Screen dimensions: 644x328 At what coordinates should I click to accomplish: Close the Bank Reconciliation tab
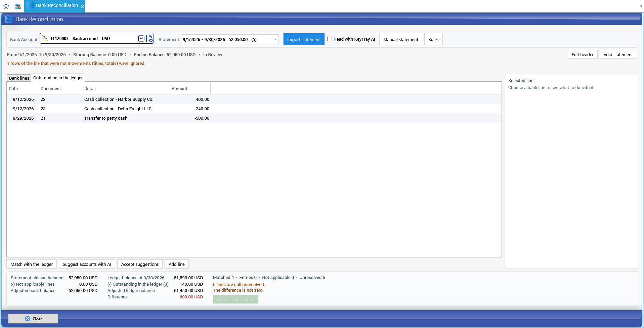coord(83,6)
